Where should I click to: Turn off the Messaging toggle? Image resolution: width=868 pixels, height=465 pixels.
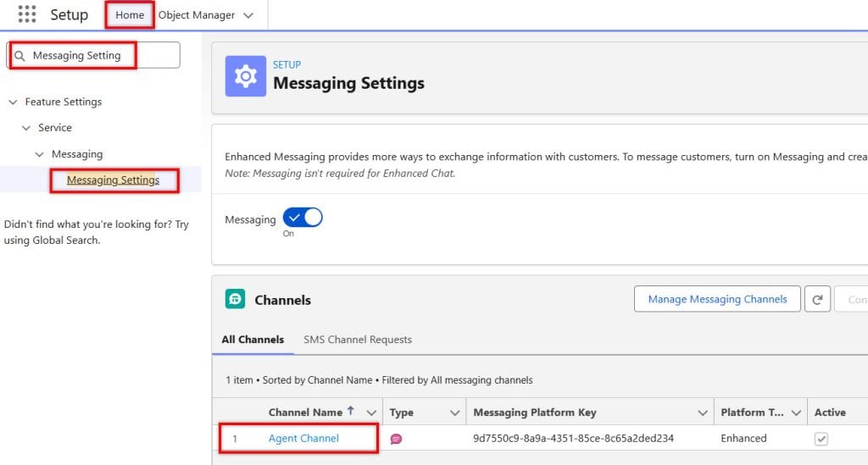pos(303,218)
